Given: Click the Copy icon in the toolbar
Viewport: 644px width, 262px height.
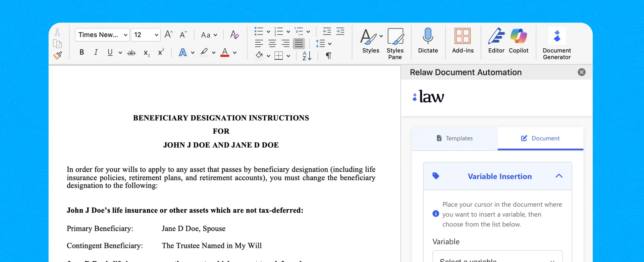Looking at the screenshot, I should (x=57, y=44).
